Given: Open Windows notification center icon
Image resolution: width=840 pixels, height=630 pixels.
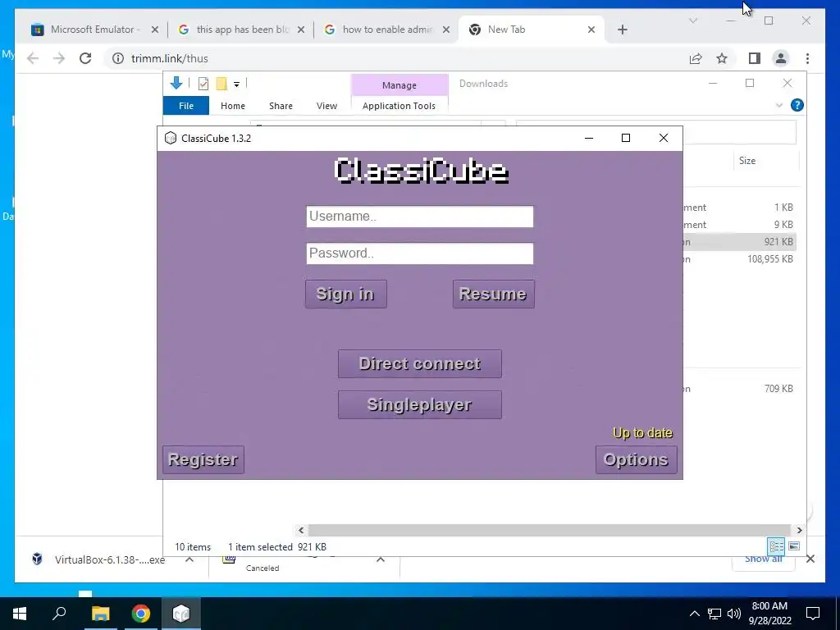Looking at the screenshot, I should [813, 614].
